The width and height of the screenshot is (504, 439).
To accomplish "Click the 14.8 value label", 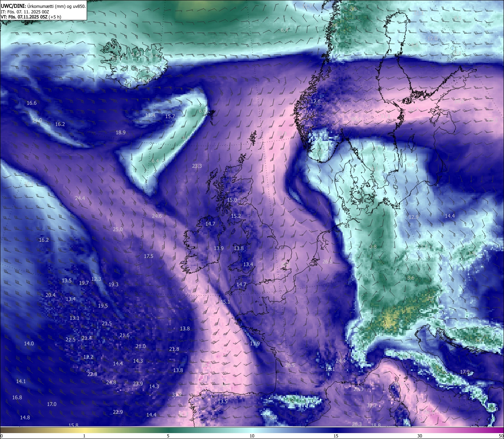I will click(25, 418).
